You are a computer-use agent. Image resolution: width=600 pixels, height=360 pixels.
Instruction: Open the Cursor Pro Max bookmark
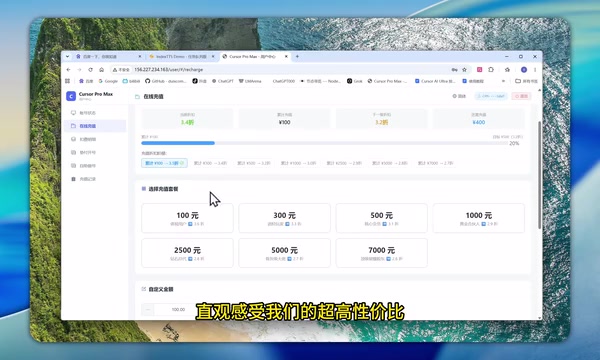tap(388, 81)
